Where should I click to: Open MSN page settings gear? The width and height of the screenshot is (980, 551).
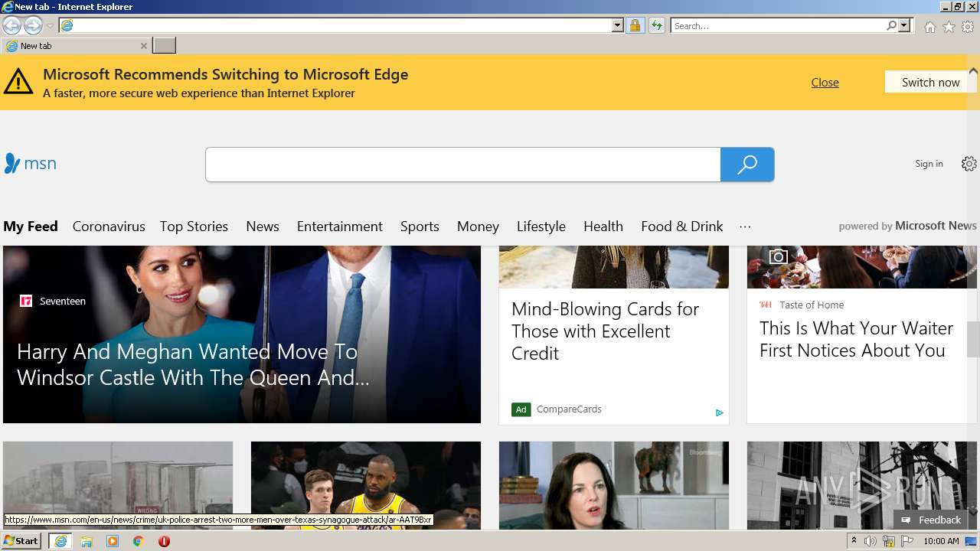coord(969,164)
